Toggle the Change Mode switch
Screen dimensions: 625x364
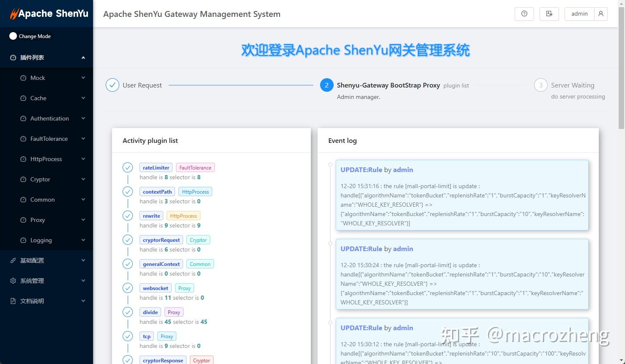click(13, 36)
